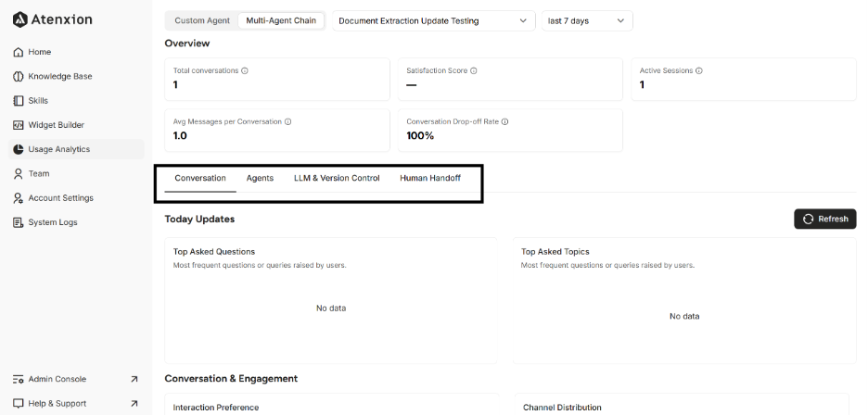868x415 pixels.
Task: Navigate to Widget Builder
Action: pyautogui.click(x=76, y=125)
